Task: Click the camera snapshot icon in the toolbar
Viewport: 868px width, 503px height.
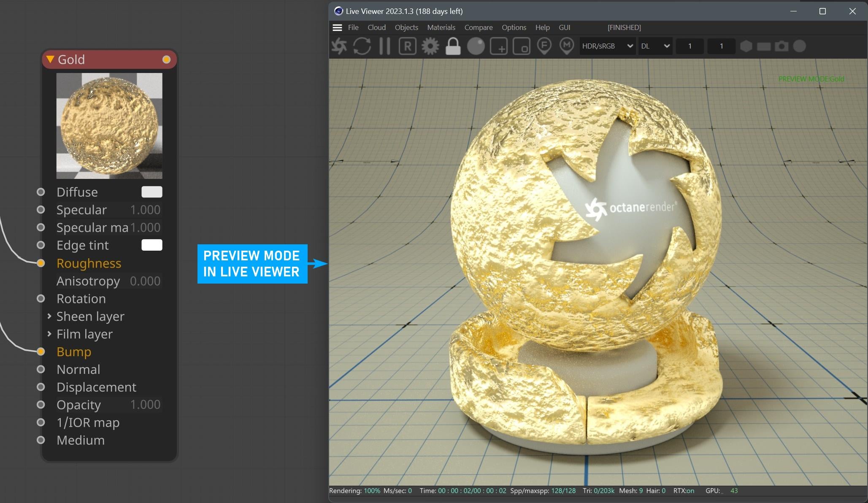Action: [781, 46]
